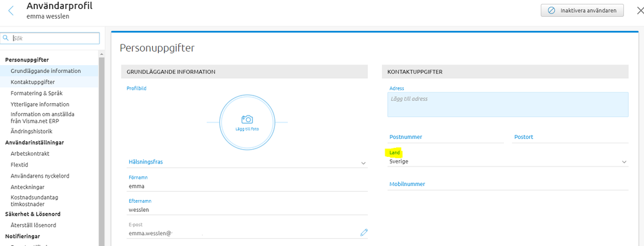
Task: Edit the email with the pencil icon
Action: 364,232
